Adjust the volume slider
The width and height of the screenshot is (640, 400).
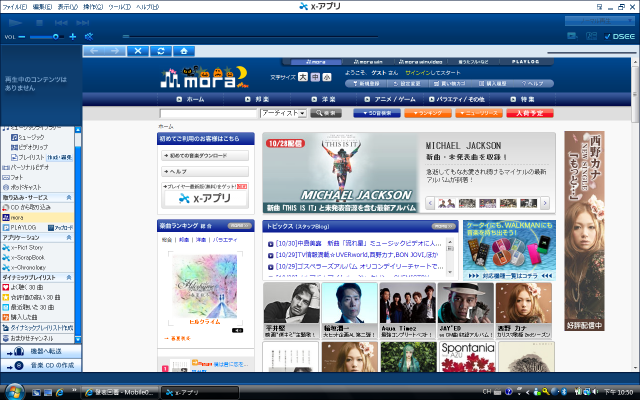pos(47,37)
